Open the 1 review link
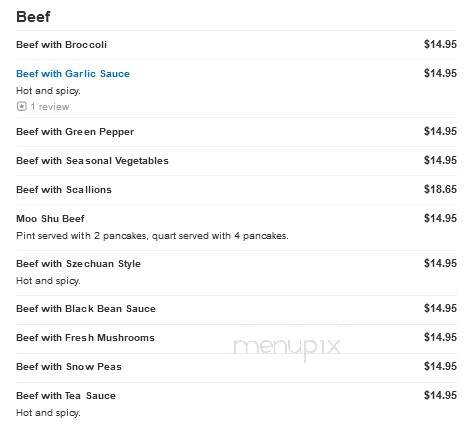Viewport: 466px width, 429px height. (50, 107)
